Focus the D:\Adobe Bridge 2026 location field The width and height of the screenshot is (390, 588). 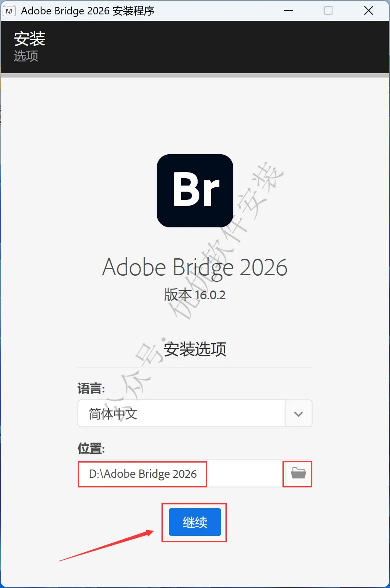[180, 473]
